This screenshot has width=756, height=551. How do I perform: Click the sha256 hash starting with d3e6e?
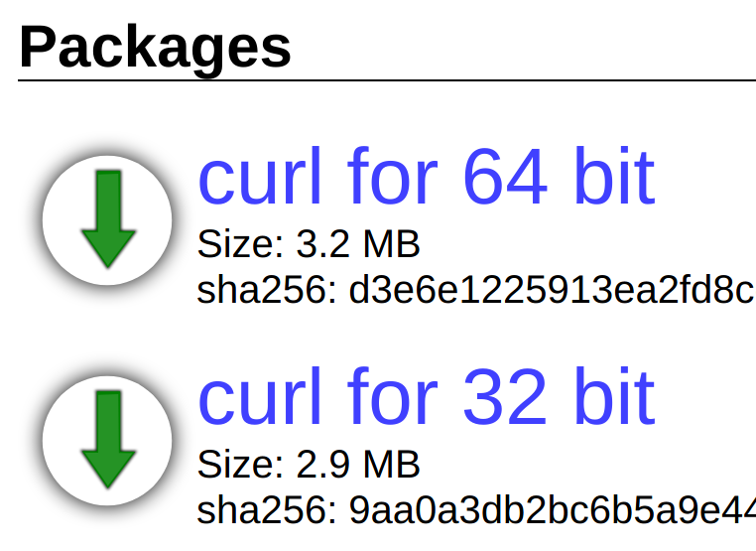coord(552,291)
